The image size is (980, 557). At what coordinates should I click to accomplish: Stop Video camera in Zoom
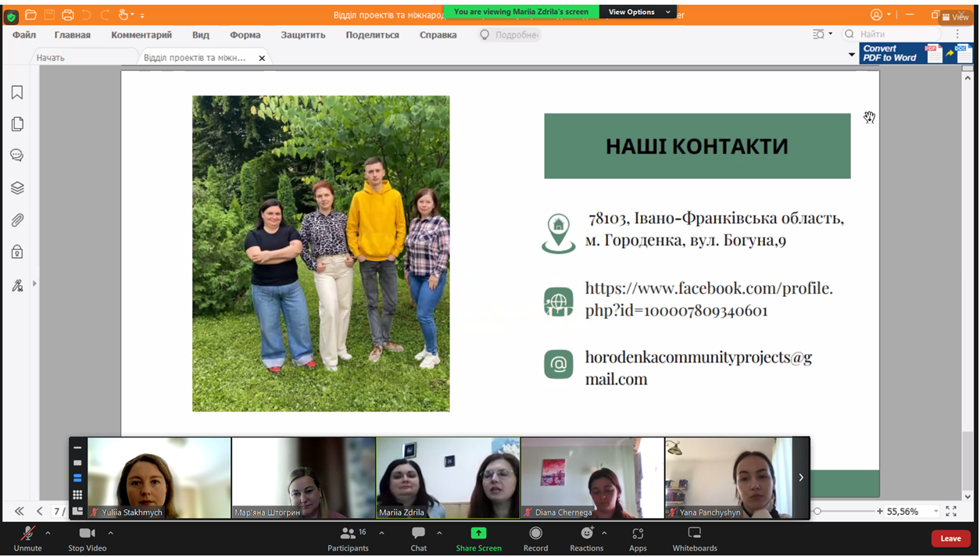87,538
